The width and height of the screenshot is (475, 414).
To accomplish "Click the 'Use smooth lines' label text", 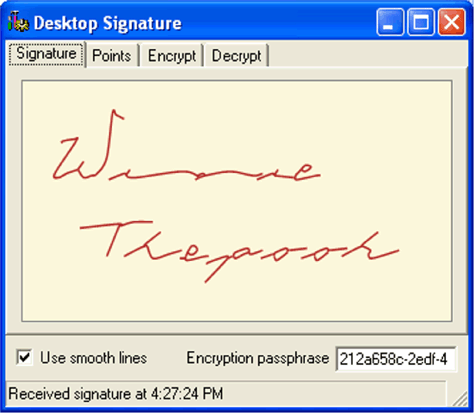I will click(93, 358).
